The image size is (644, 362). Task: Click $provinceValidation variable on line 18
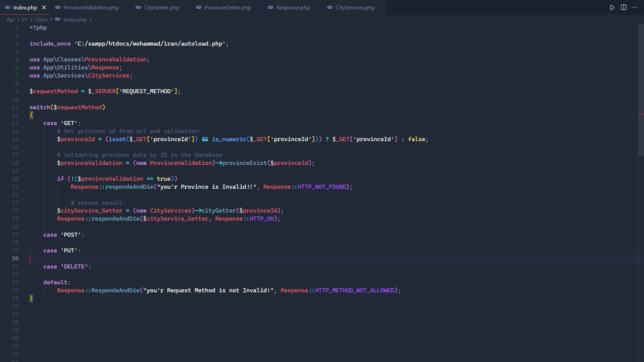90,163
